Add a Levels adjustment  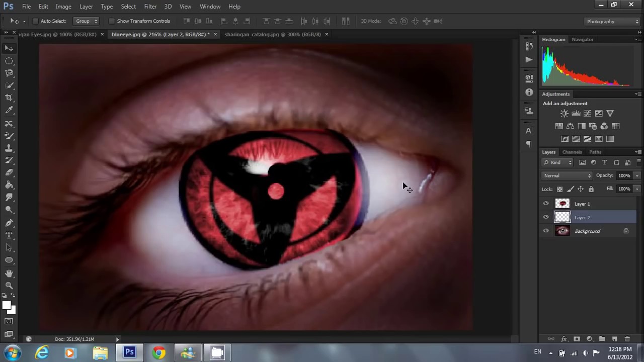pos(576,114)
